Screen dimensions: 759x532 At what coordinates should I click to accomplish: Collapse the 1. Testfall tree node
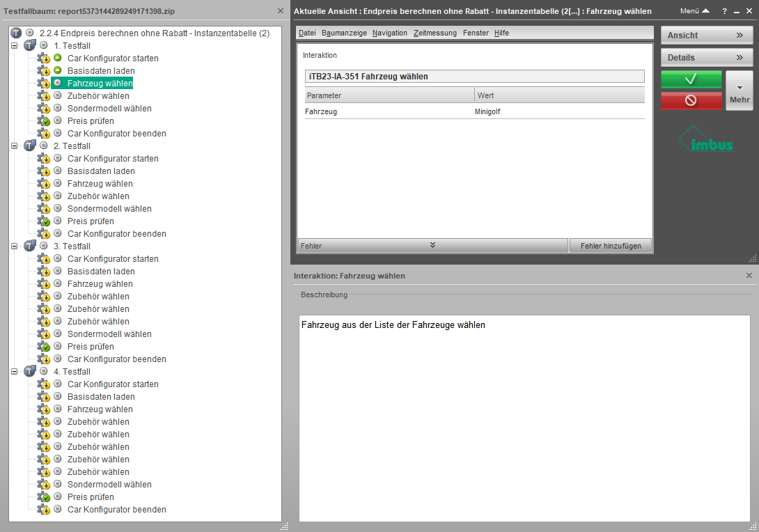14,46
